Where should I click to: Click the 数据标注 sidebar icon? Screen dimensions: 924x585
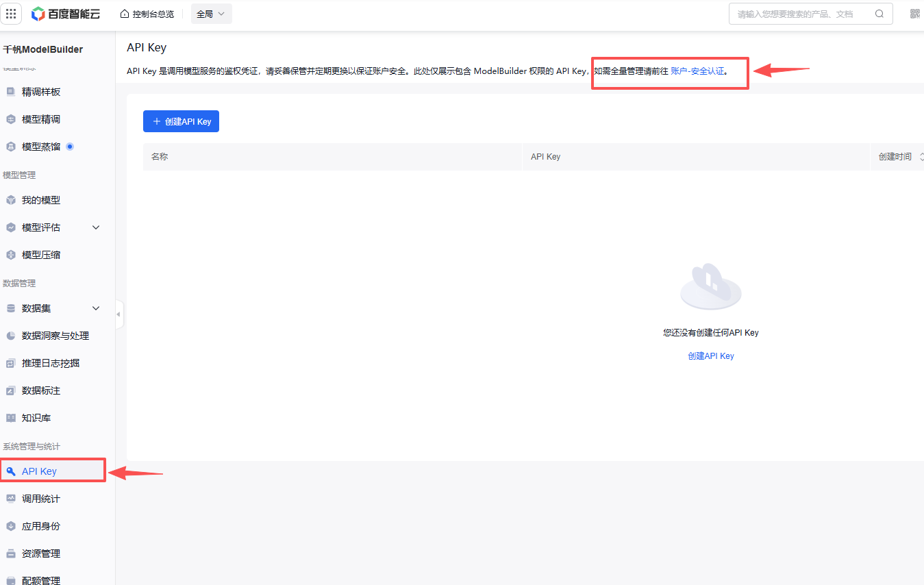[x=11, y=390]
